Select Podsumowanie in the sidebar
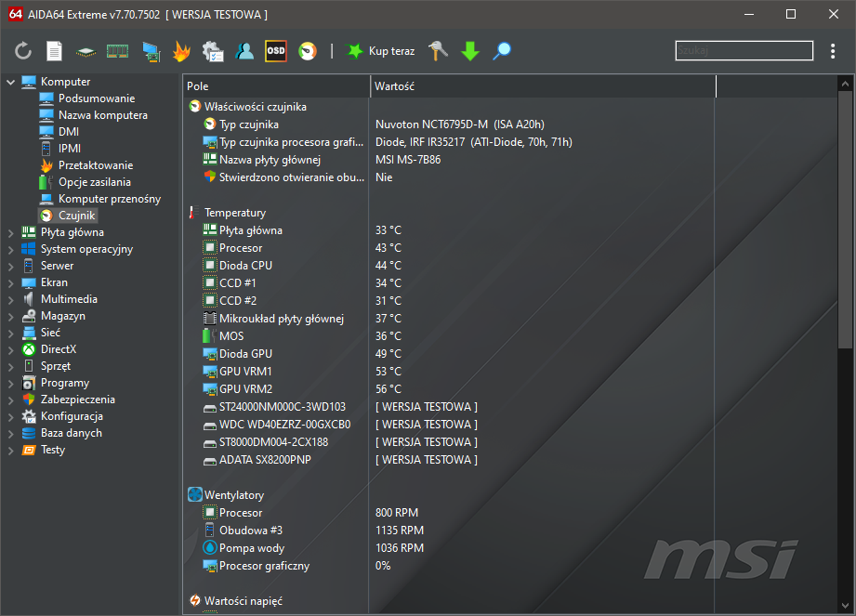 96,98
